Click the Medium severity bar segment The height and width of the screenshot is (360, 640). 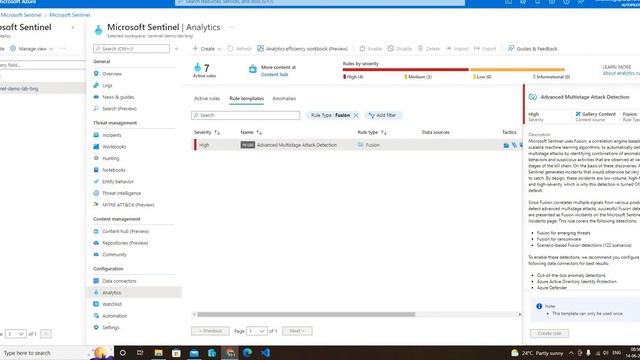click(x=517, y=70)
